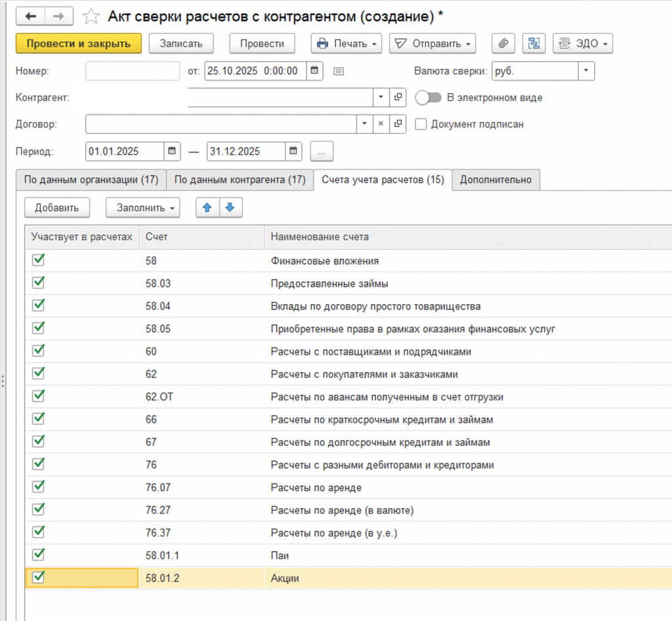Click 'Провести и закрыть' button
The height and width of the screenshot is (621, 672).
point(78,44)
